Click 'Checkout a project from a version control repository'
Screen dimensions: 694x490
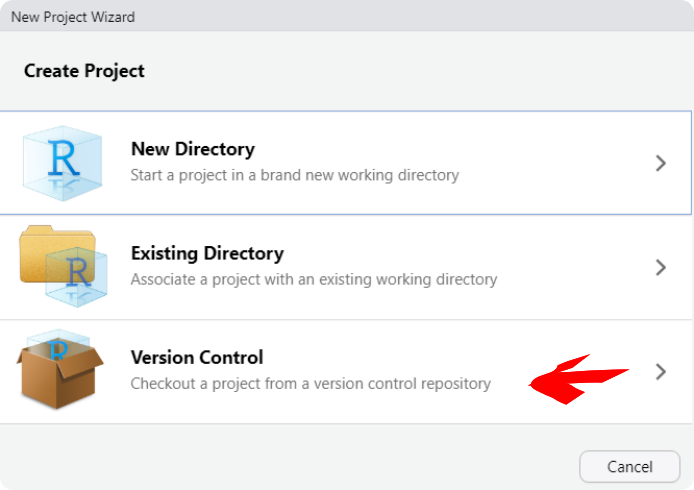[311, 383]
